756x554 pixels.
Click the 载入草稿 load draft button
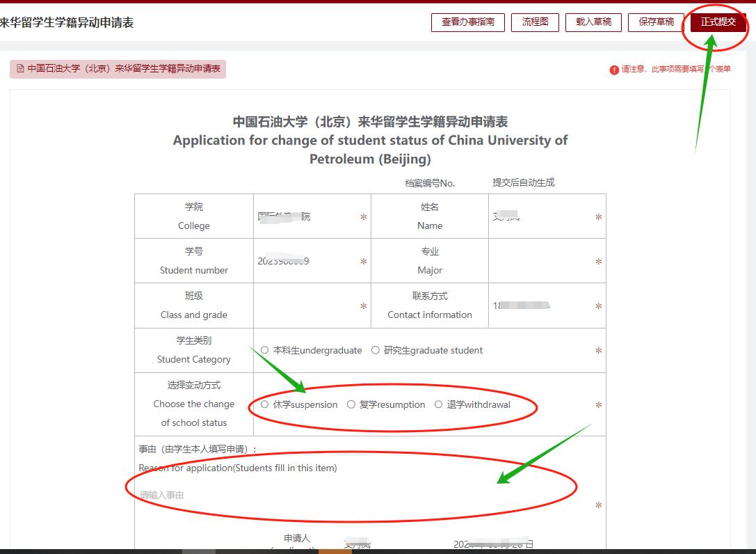coord(593,22)
